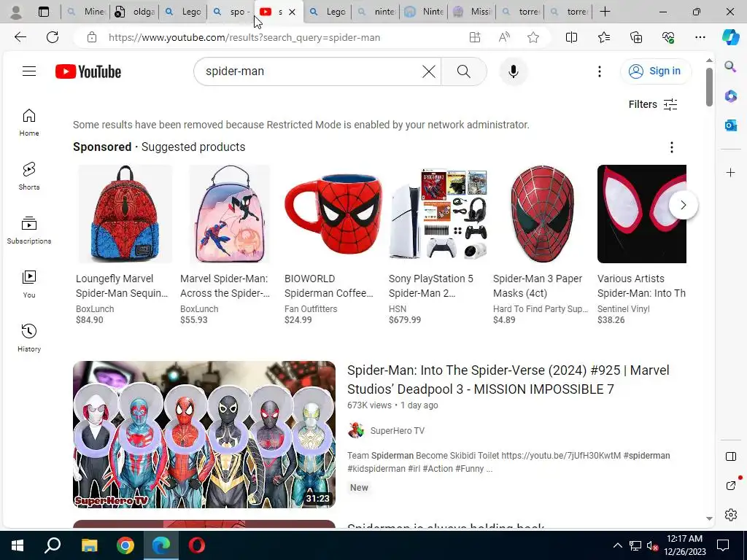Clear the spider-man search text
The width and height of the screenshot is (747, 560).
(429, 71)
